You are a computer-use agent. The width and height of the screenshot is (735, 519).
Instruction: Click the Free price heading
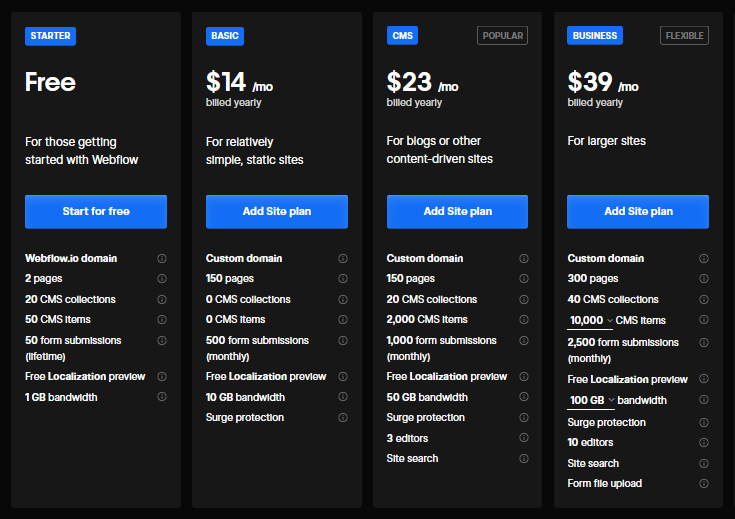(50, 82)
